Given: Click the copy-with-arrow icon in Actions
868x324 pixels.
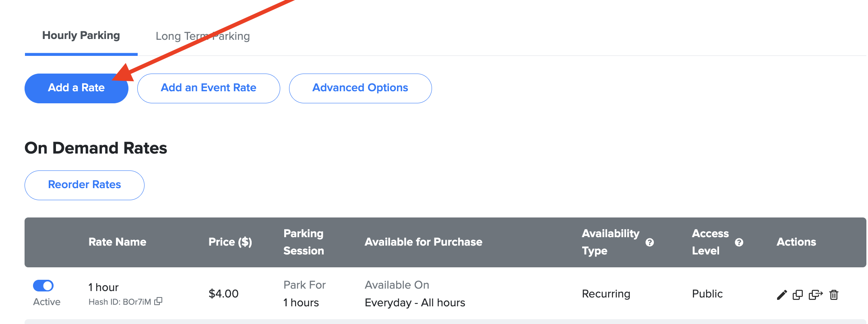Looking at the screenshot, I should pyautogui.click(x=815, y=295).
